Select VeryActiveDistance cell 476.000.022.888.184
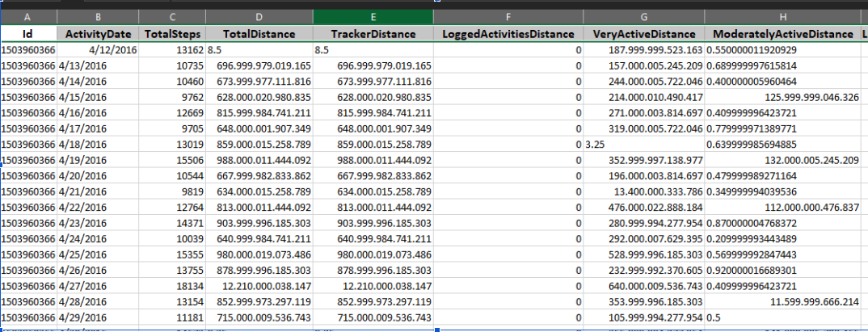This screenshot has width=868, height=332. coord(644,208)
